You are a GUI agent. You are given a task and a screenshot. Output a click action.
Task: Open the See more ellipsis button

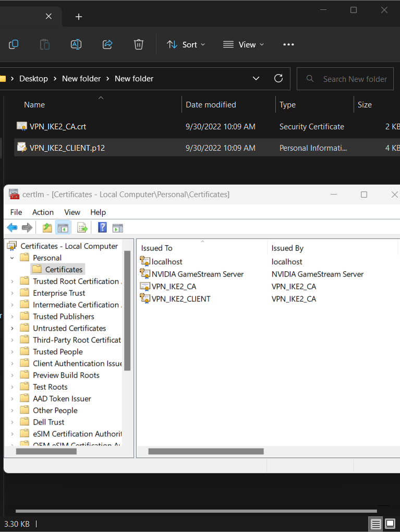[288, 44]
